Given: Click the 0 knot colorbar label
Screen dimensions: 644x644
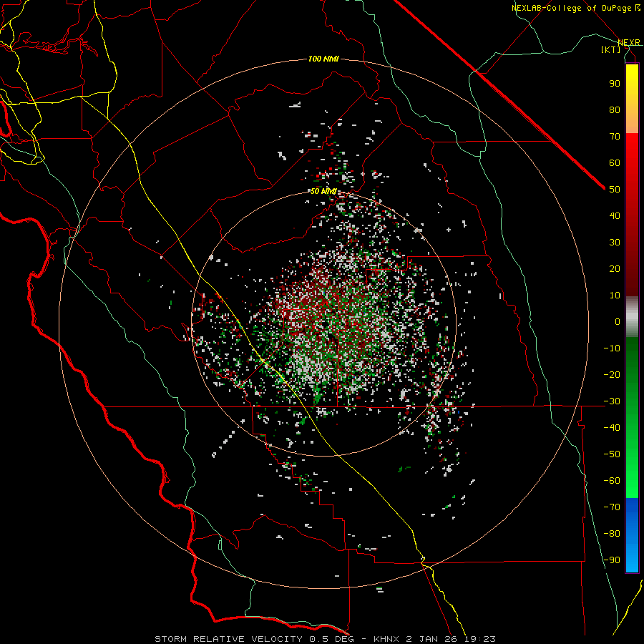Looking at the screenshot, I should tap(618, 321).
